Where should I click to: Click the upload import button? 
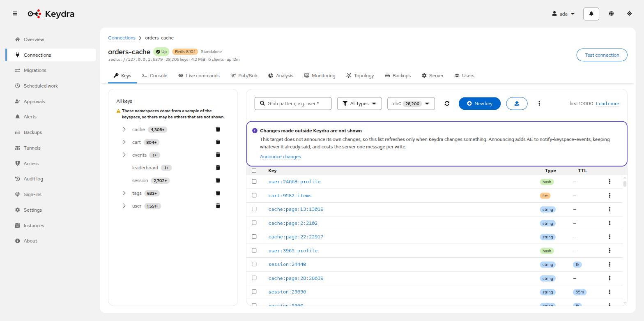point(517,104)
